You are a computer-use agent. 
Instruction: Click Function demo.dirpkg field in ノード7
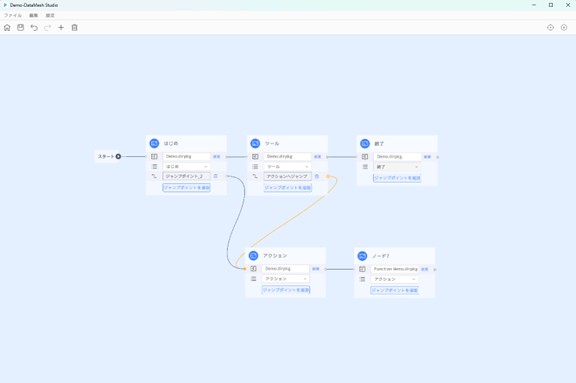(395, 269)
